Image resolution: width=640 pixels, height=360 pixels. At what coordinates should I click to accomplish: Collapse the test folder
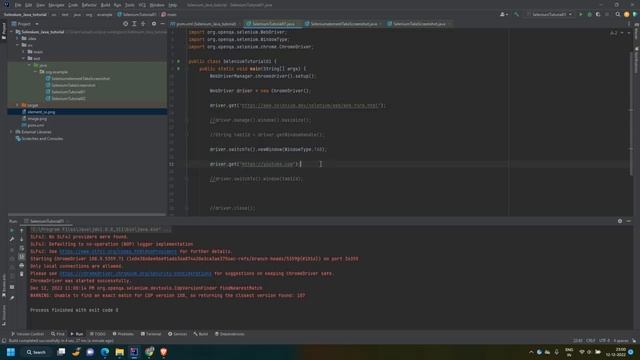(x=24, y=58)
